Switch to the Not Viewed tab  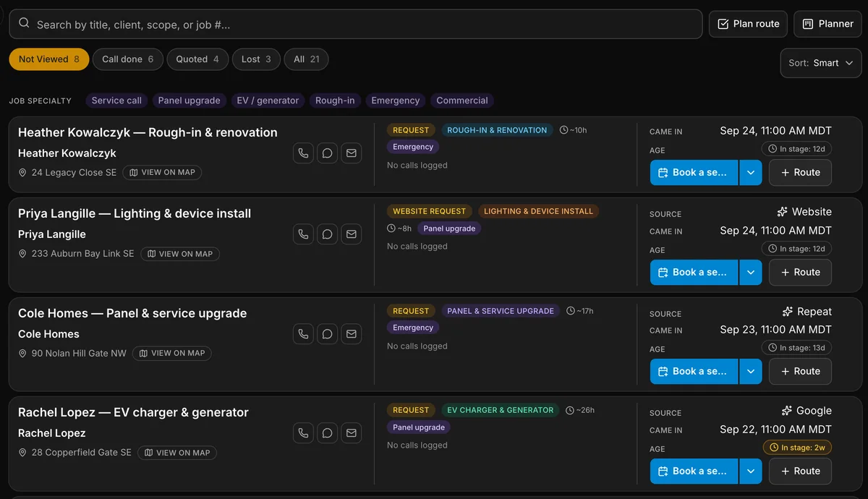(49, 59)
